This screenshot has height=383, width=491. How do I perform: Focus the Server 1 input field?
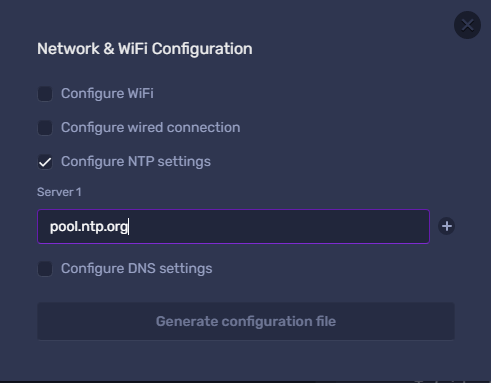233,227
